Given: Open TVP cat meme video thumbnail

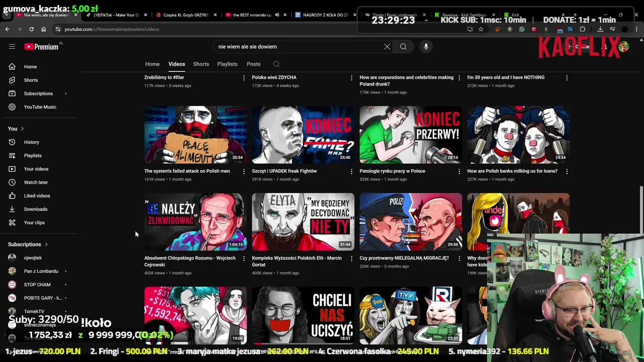Looking at the screenshot, I should (x=411, y=316).
